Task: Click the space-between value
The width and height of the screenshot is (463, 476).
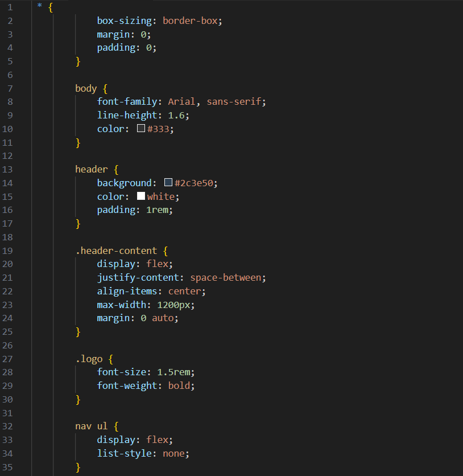Action: (x=226, y=278)
